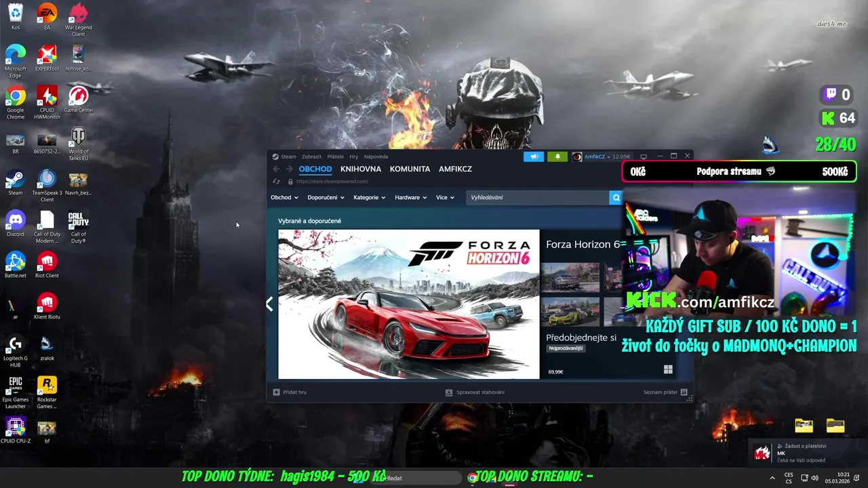Switch to the KNIHOVNA tab
The width and height of the screenshot is (868, 488).
[361, 169]
